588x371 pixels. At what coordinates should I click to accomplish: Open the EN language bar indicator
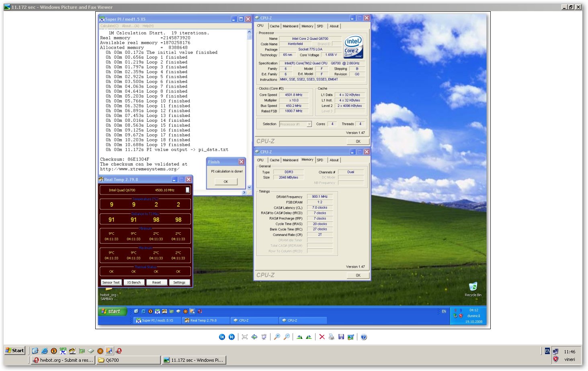coord(547,351)
